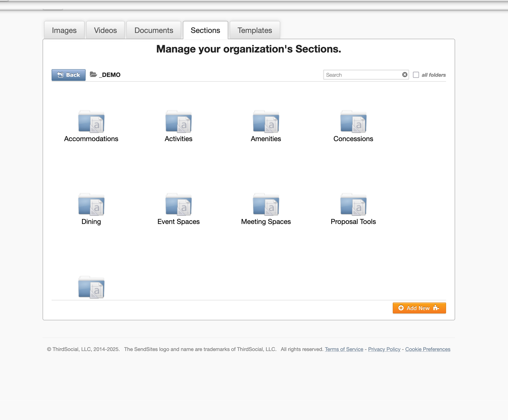
Task: Open the Cookie Preferences link
Action: [427, 349]
